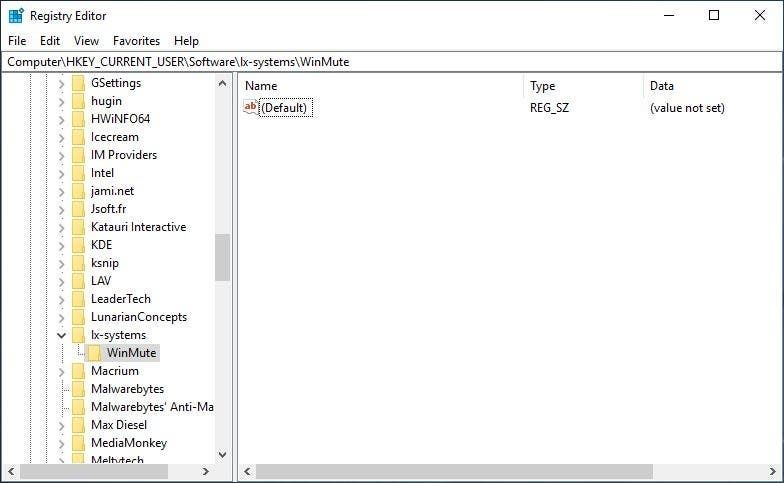Select the Macrium folder icon
The width and height of the screenshot is (784, 483).
tap(78, 371)
